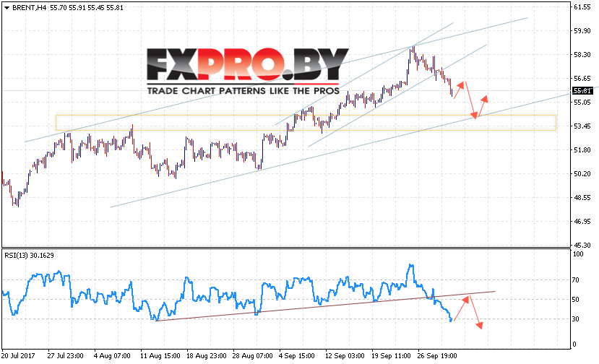Select the 19 Sep 11:00 time label
This screenshot has height=364, width=599.
tap(391, 356)
